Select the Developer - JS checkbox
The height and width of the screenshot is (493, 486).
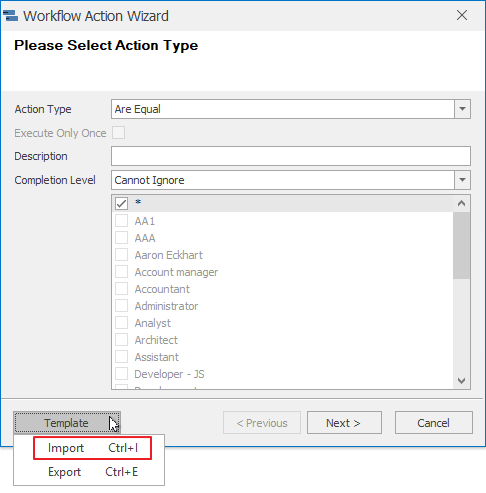121,374
